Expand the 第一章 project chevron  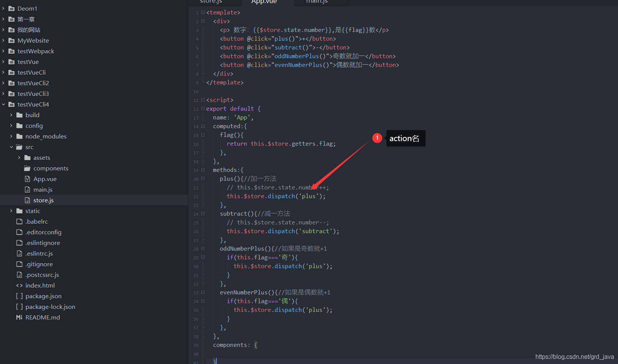3,19
